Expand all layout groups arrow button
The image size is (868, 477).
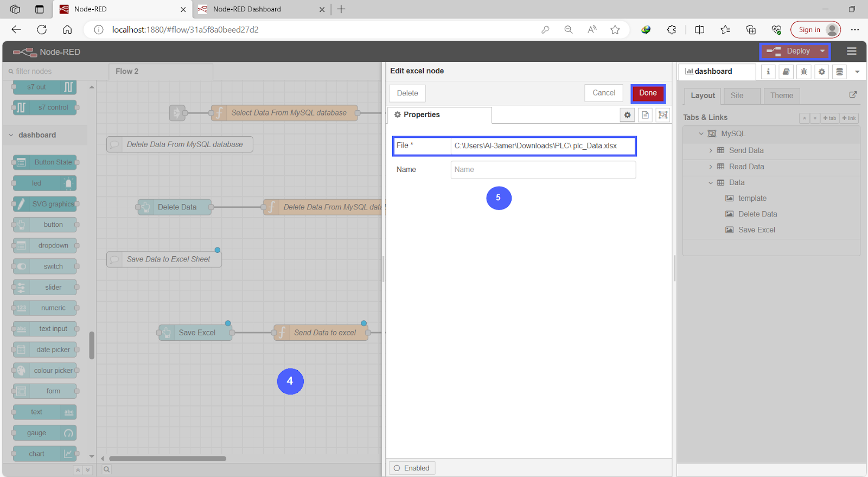815,118
